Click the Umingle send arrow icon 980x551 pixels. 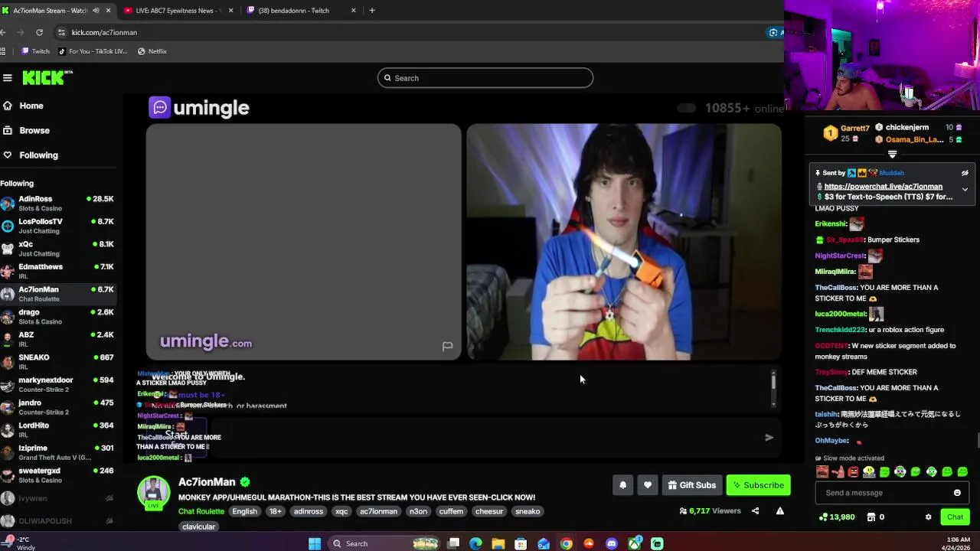pos(769,437)
